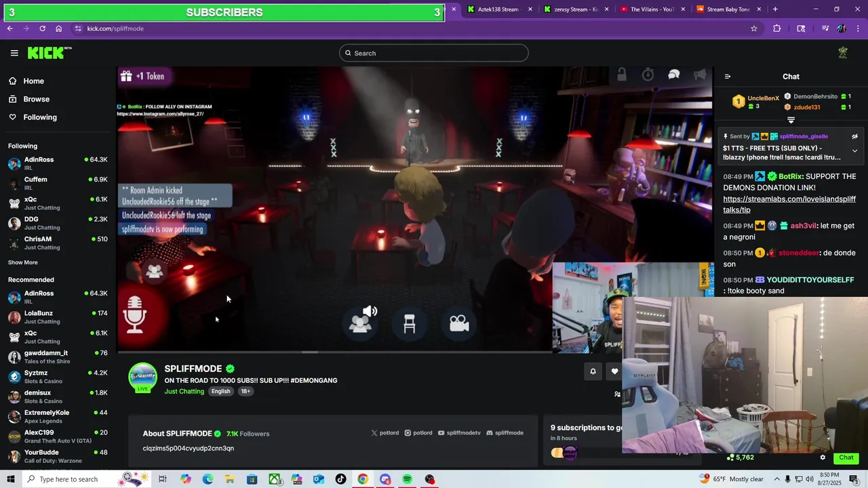The width and height of the screenshot is (868, 488).
Task: Click the in-game microphone button
Action: (134, 315)
